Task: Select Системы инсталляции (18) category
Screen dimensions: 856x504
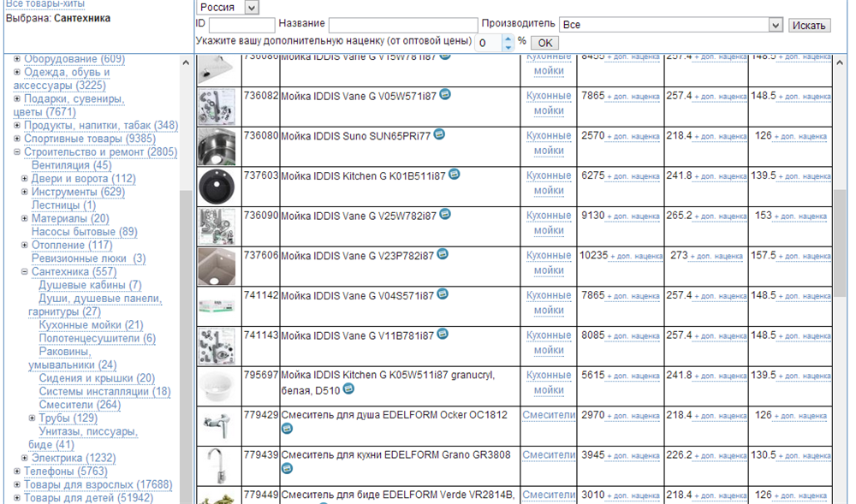Action: tap(104, 392)
